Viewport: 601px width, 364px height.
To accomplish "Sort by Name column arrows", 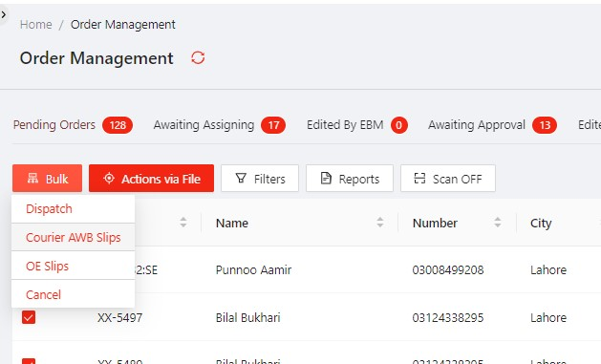I will click(x=380, y=223).
